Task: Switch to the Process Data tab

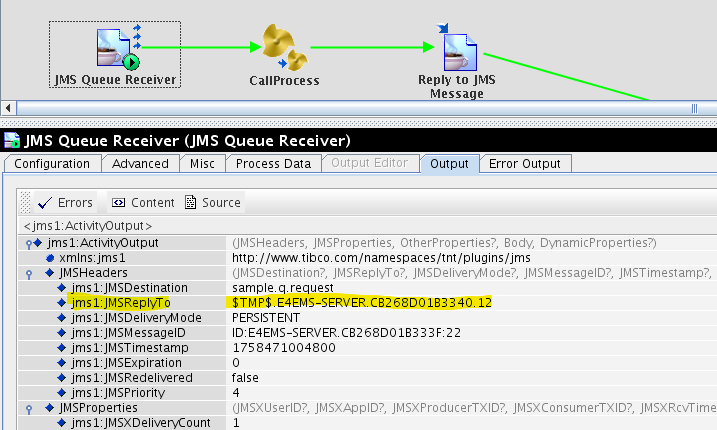Action: click(x=271, y=163)
